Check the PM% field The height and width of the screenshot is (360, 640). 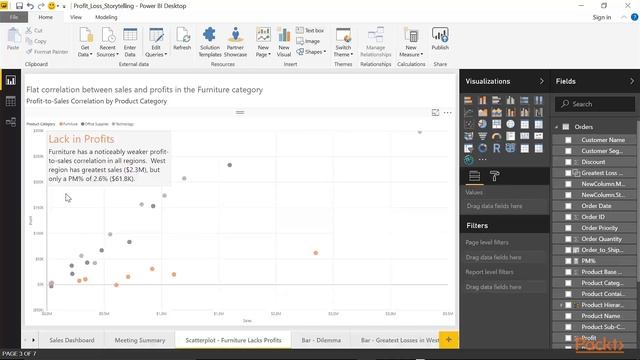tap(568, 261)
